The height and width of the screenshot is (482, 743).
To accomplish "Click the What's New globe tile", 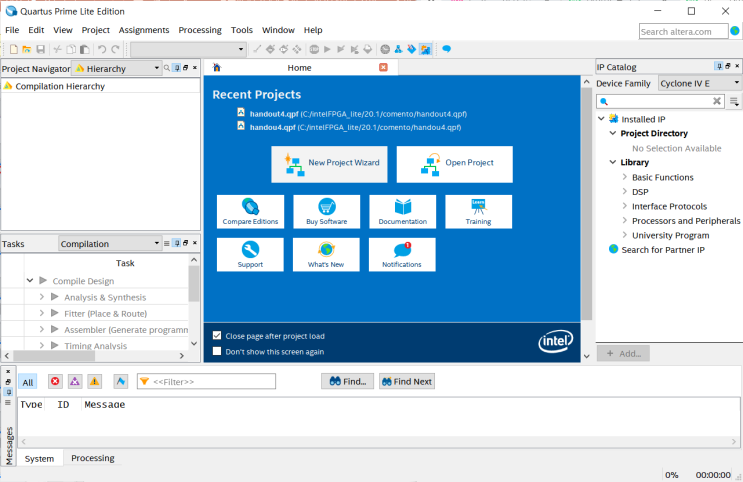I will (x=326, y=254).
